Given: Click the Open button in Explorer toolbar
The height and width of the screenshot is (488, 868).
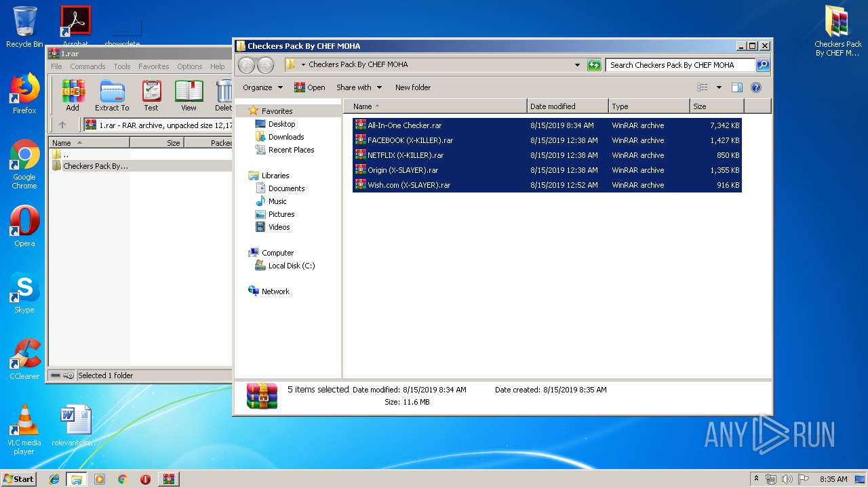Looking at the screenshot, I should (x=309, y=87).
